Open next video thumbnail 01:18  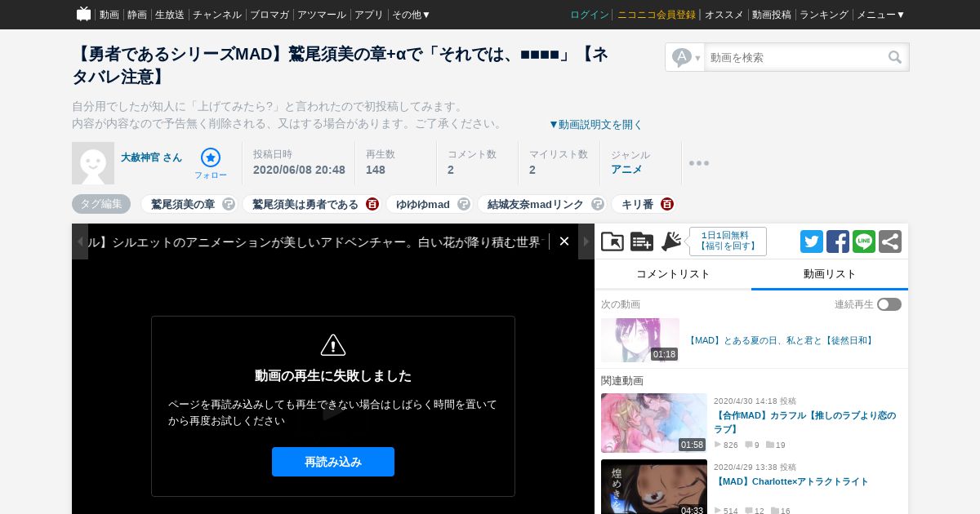coord(640,340)
